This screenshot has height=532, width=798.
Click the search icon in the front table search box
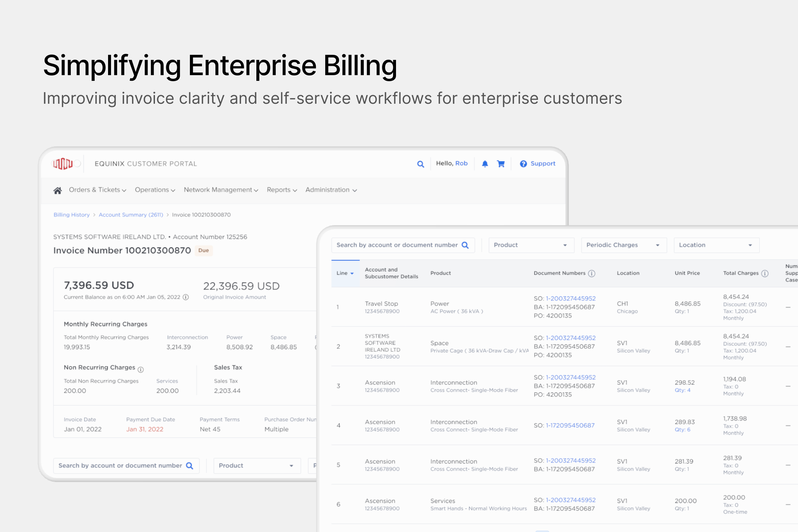click(465, 245)
